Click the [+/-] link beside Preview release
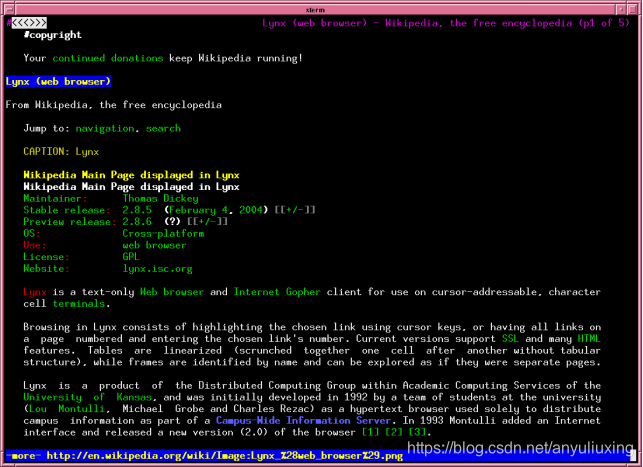Image resolution: width=643 pixels, height=467 pixels. 207,222
